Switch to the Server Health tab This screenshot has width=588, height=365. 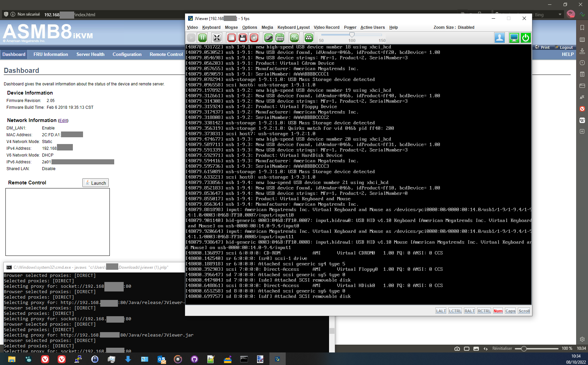pos(90,54)
